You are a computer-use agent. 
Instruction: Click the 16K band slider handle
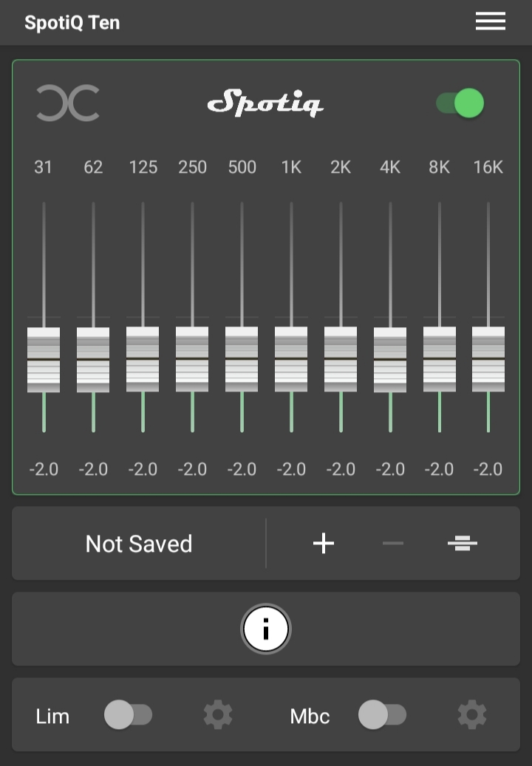click(x=488, y=360)
